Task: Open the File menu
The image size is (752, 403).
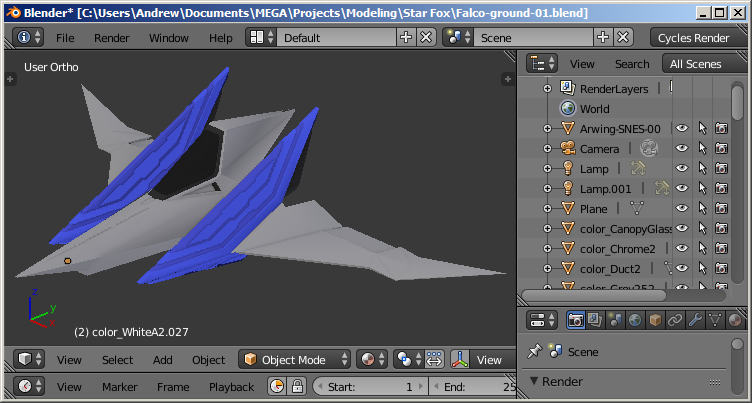Action: pyautogui.click(x=65, y=38)
